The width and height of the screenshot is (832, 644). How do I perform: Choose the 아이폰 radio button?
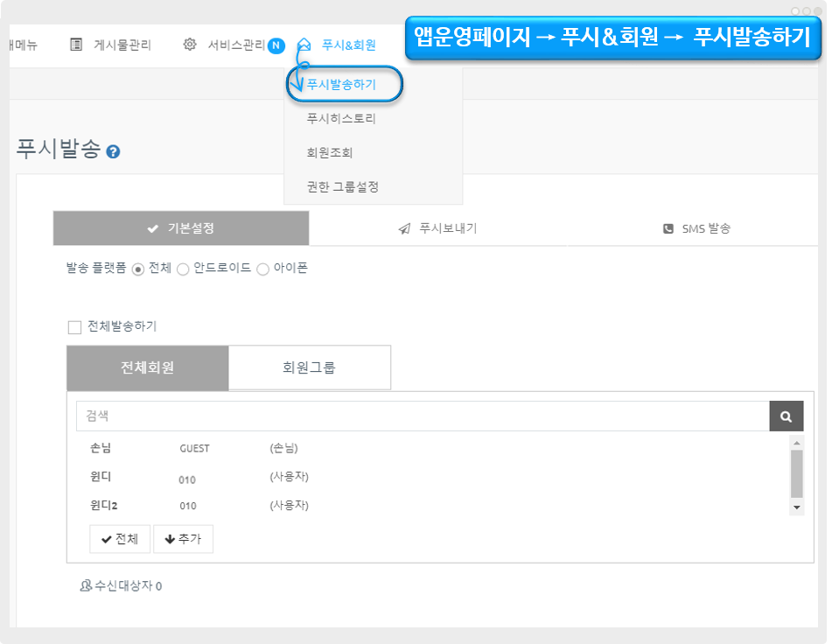262,269
